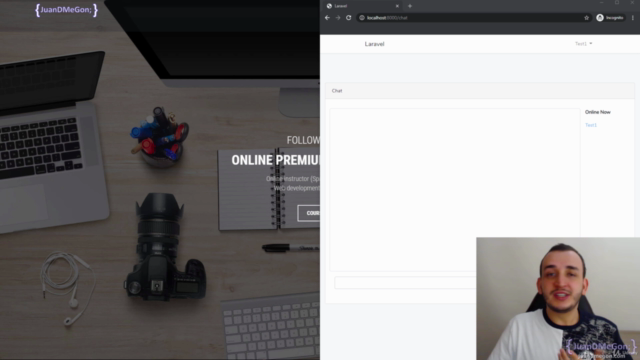The image size is (640, 360).
Task: Bookmark this page with the star icon
Action: (x=587, y=18)
